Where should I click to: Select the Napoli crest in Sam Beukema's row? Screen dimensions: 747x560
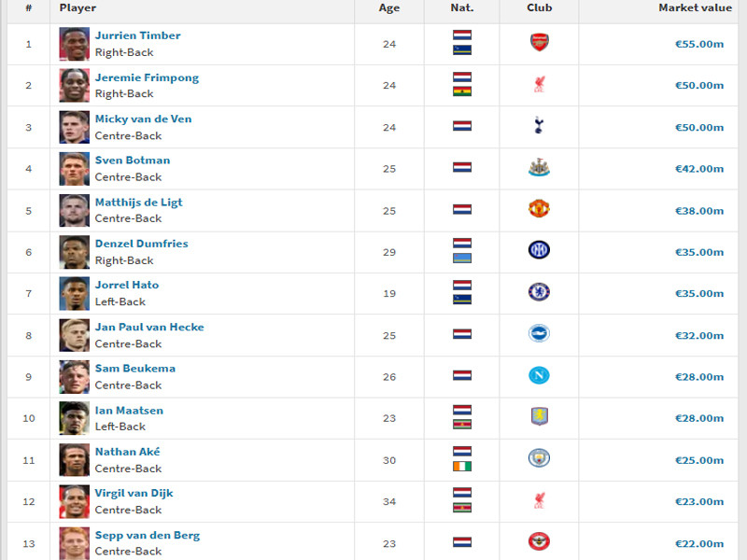[540, 376]
